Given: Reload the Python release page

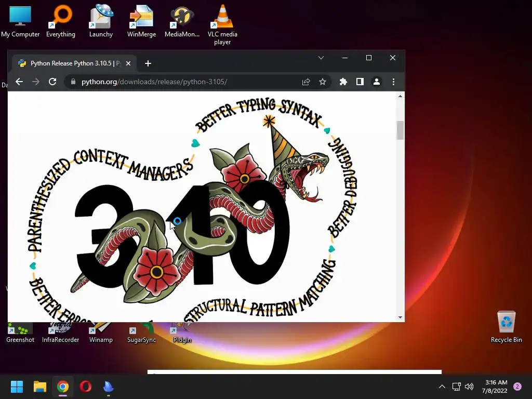Looking at the screenshot, I should click(52, 82).
